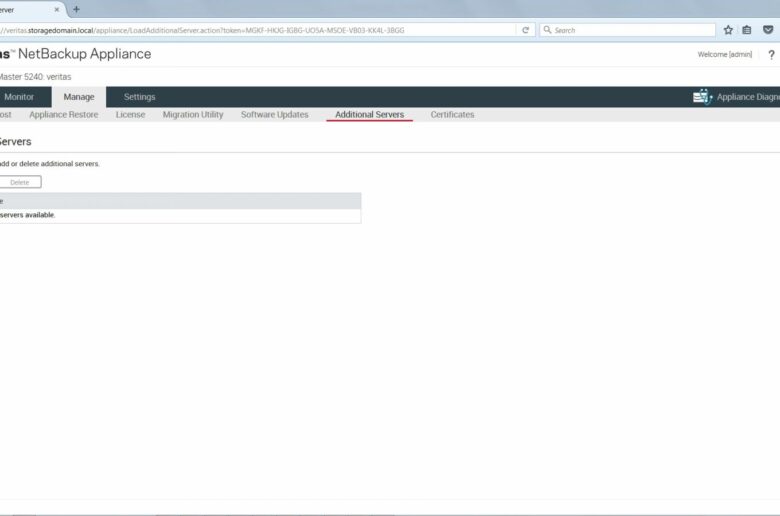
Task: Select Additional Servers submenu item
Action: pyautogui.click(x=370, y=114)
